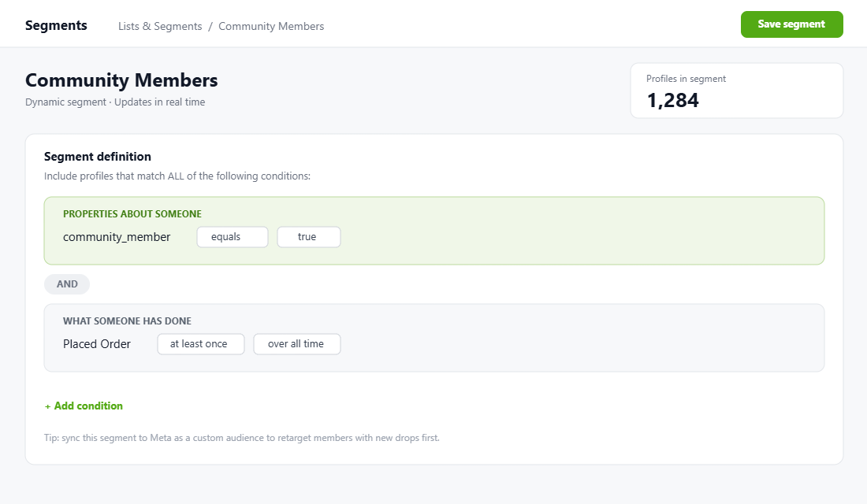The width and height of the screenshot is (867, 504).
Task: Click the Profiles in segment label
Action: [x=686, y=79]
